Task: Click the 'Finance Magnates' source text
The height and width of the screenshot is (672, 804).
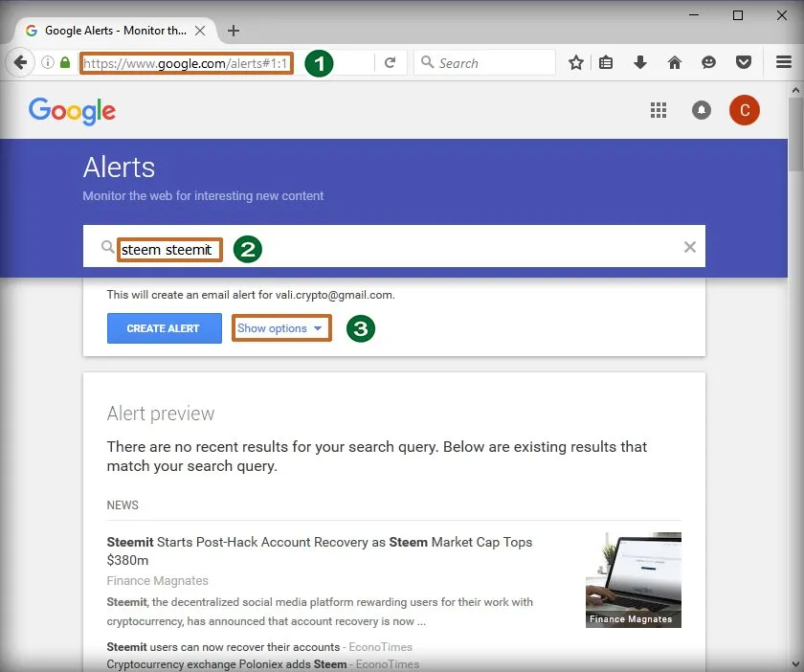Action: (x=157, y=581)
